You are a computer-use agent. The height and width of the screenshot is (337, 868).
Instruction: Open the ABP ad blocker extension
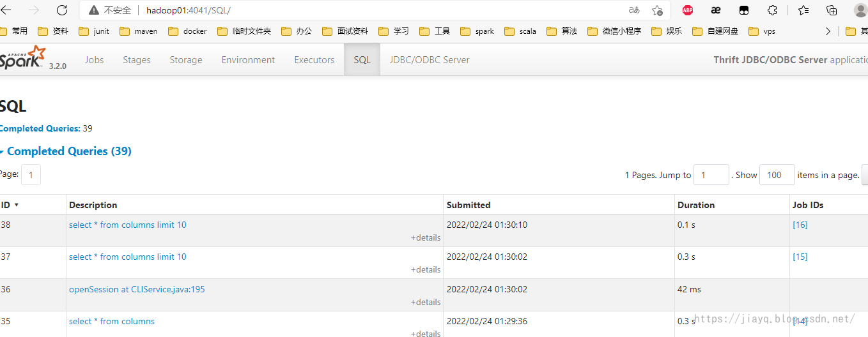(688, 10)
